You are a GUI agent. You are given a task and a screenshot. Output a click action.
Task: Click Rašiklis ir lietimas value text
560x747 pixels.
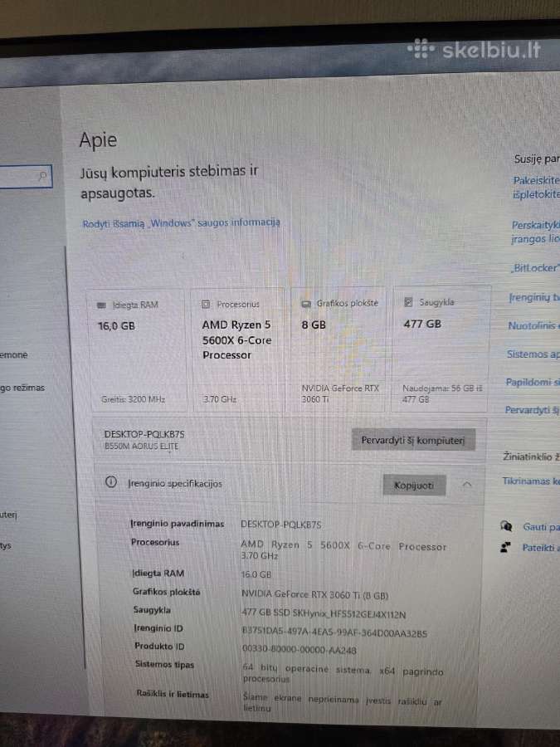pyautogui.click(x=343, y=703)
